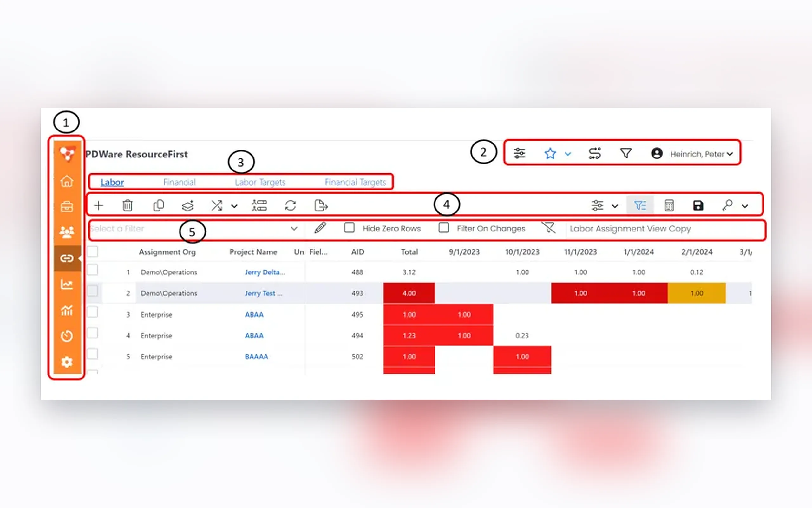Click the search magnifier icon in toolbar
This screenshot has width=812, height=508.
727,205
